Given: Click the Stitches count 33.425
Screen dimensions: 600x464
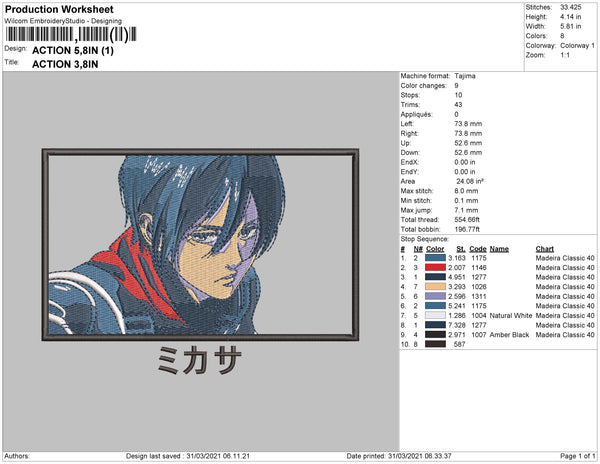Looking at the screenshot, I should pos(571,7).
